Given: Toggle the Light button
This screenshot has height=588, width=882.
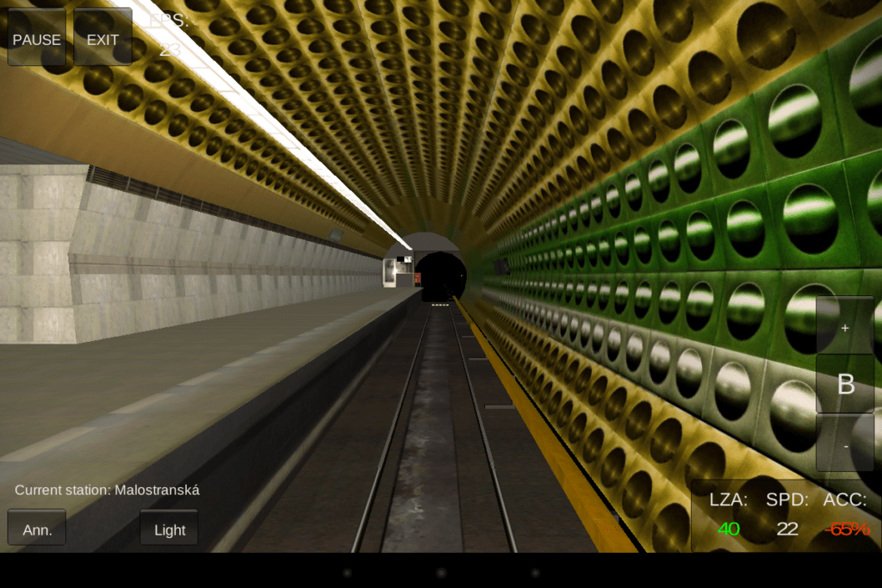Looking at the screenshot, I should pos(169,528).
